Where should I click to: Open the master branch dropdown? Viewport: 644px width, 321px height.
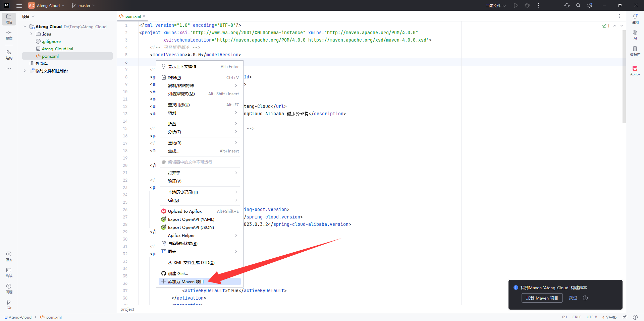84,5
